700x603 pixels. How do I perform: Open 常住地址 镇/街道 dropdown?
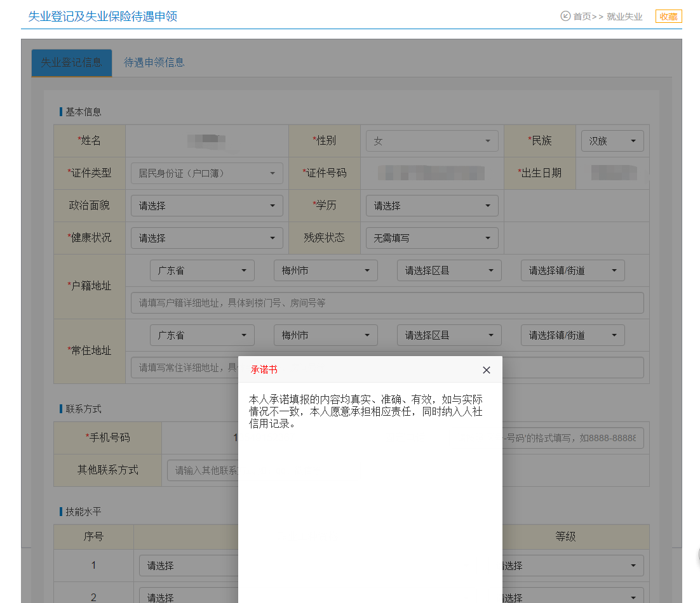point(572,335)
